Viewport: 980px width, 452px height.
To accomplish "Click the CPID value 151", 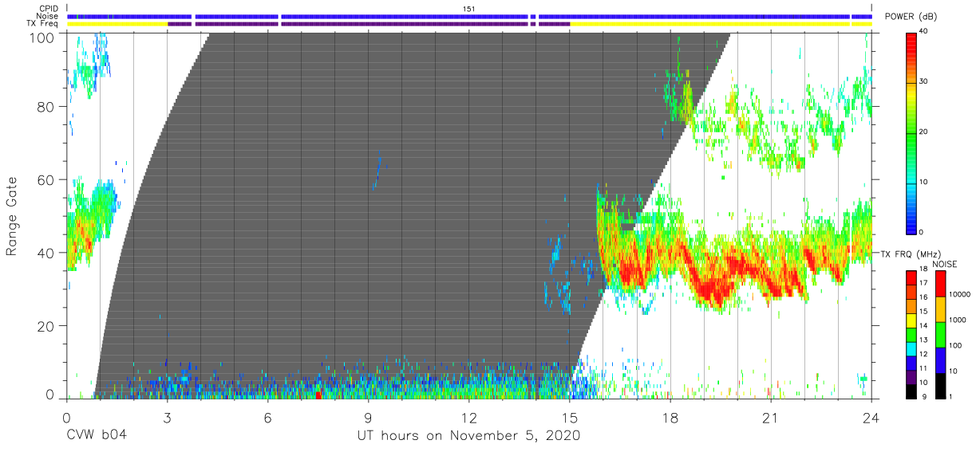I will (468, 9).
